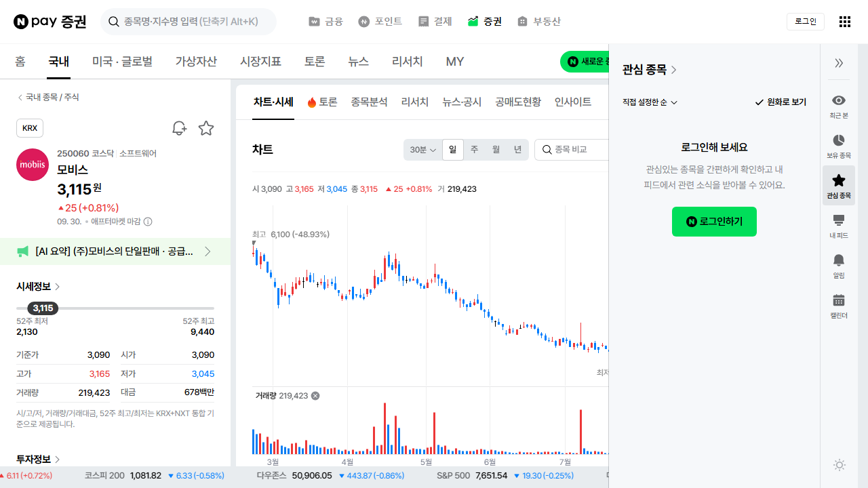Switch to the 인사이트 tab
The width and height of the screenshot is (868, 488).
(x=573, y=102)
